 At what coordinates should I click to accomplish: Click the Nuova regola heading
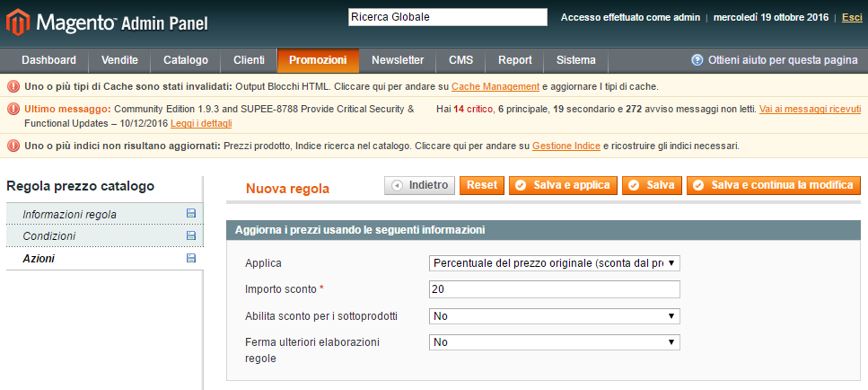pyautogui.click(x=287, y=189)
